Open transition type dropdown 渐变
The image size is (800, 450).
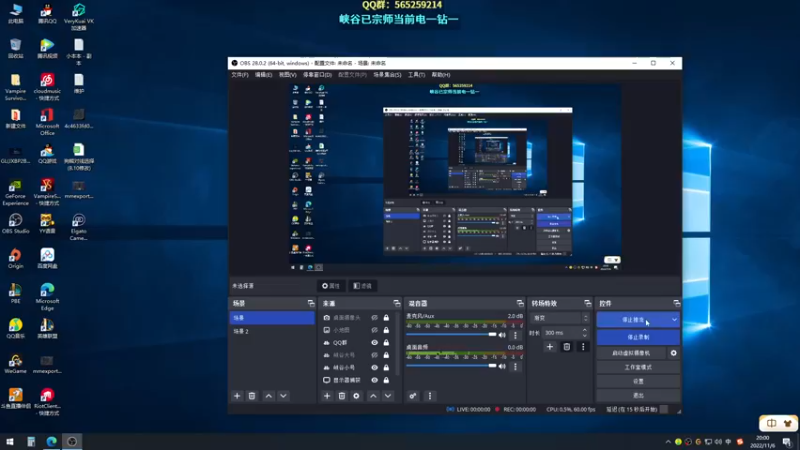(x=560, y=318)
